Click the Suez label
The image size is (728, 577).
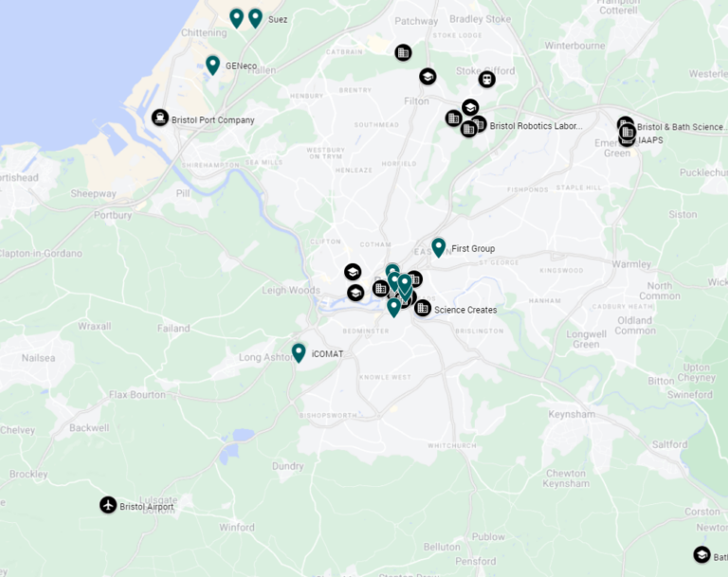278,20
